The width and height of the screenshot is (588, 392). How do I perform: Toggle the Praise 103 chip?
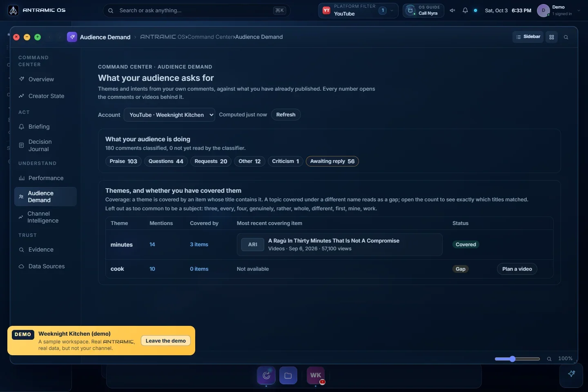click(x=123, y=161)
